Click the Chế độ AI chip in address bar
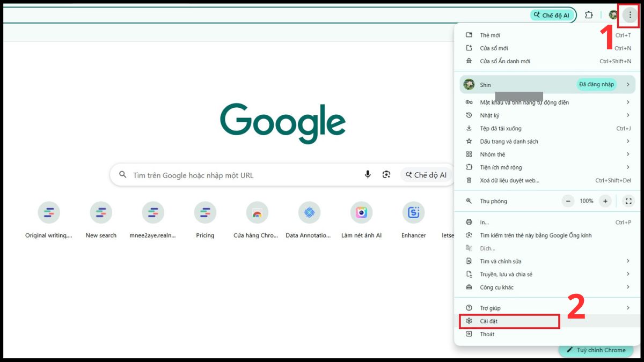Viewport: 644px width, 362px height. (552, 15)
